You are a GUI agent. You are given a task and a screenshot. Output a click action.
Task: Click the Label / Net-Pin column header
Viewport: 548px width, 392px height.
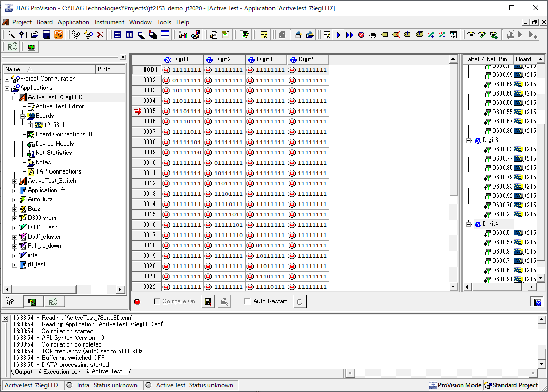click(488, 59)
